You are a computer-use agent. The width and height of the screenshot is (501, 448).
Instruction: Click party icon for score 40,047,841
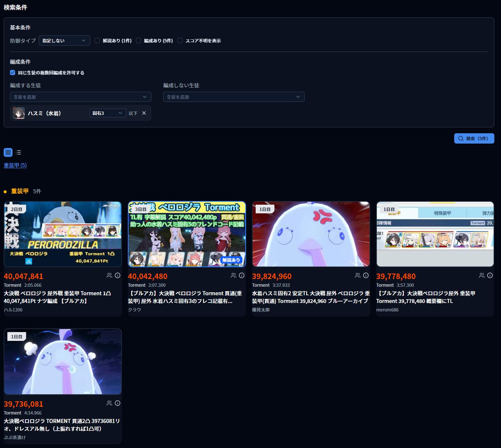(109, 275)
